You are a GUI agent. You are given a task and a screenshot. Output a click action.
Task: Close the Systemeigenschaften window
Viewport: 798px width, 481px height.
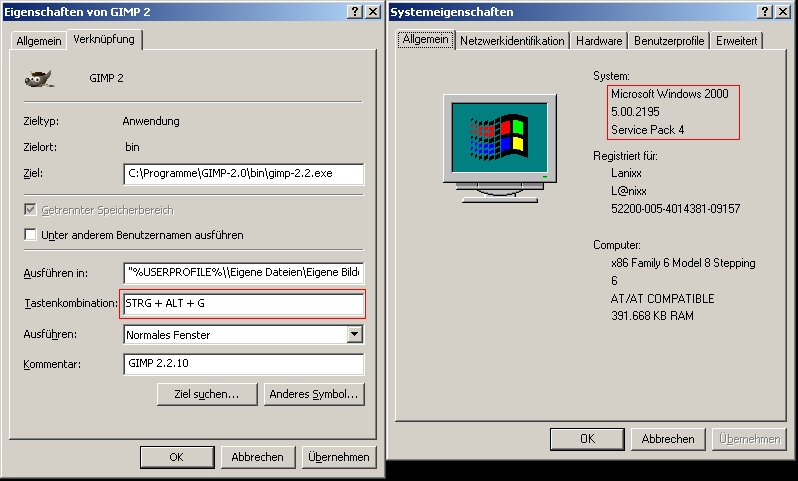pyautogui.click(x=783, y=12)
